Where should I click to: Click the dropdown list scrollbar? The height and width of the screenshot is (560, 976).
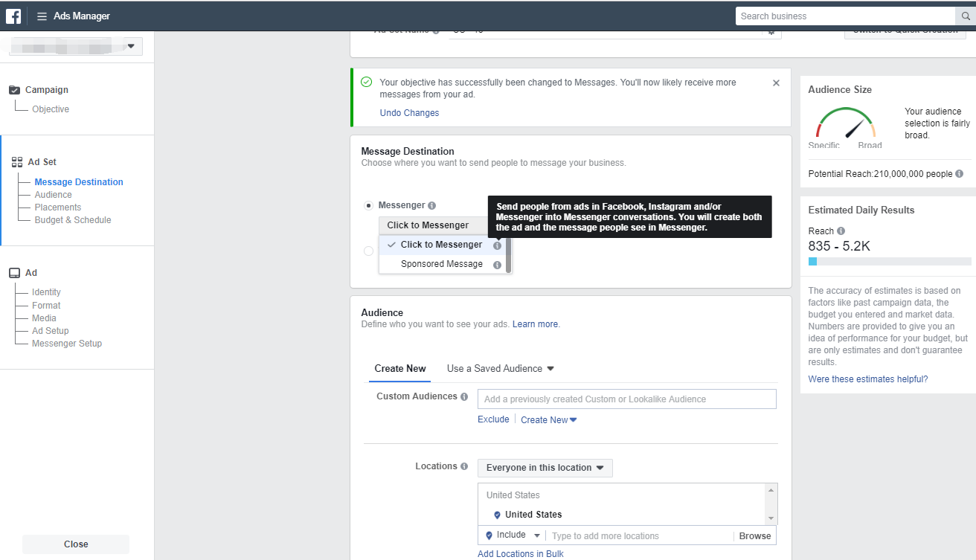click(x=509, y=254)
